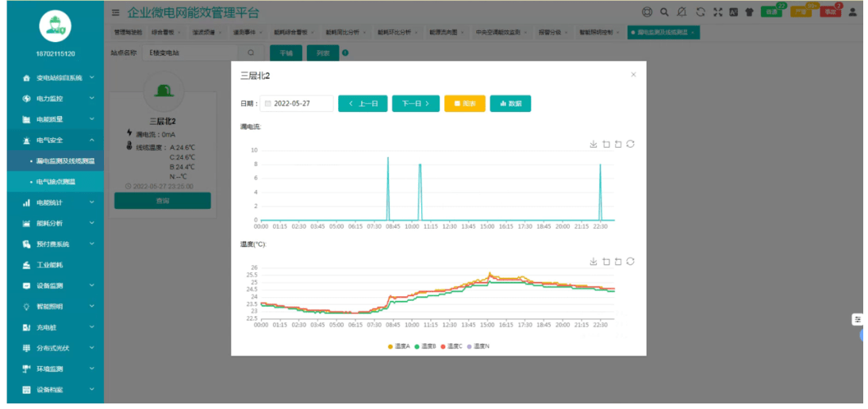Open 工业能耗 sidebar item
The height and width of the screenshot is (409, 868).
pyautogui.click(x=56, y=265)
